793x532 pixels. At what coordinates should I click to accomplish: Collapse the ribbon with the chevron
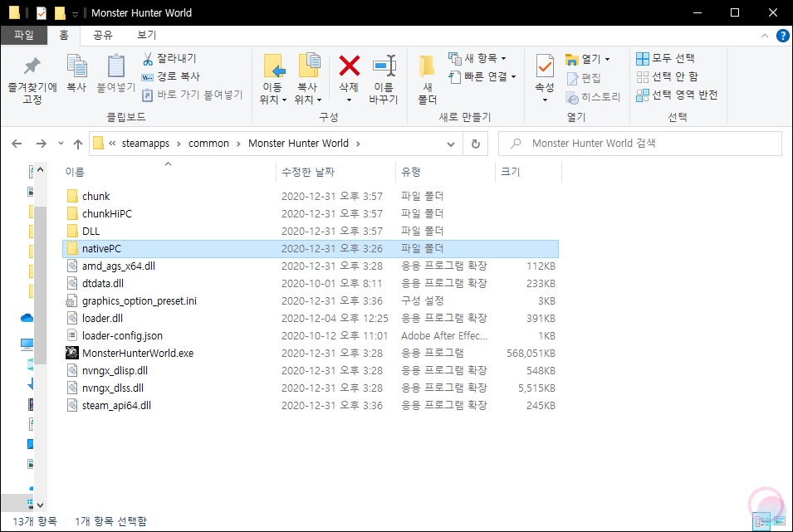point(765,36)
